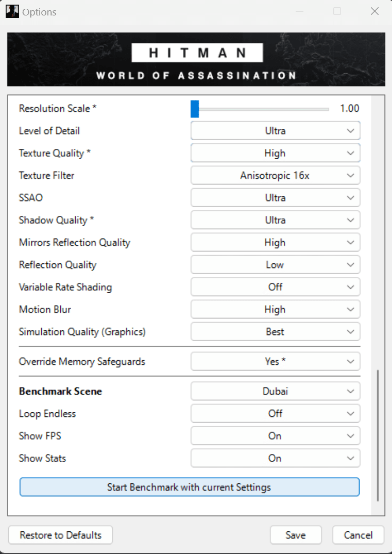Open the Loop Endless dropdown
Image resolution: width=392 pixels, height=554 pixels.
[275, 413]
